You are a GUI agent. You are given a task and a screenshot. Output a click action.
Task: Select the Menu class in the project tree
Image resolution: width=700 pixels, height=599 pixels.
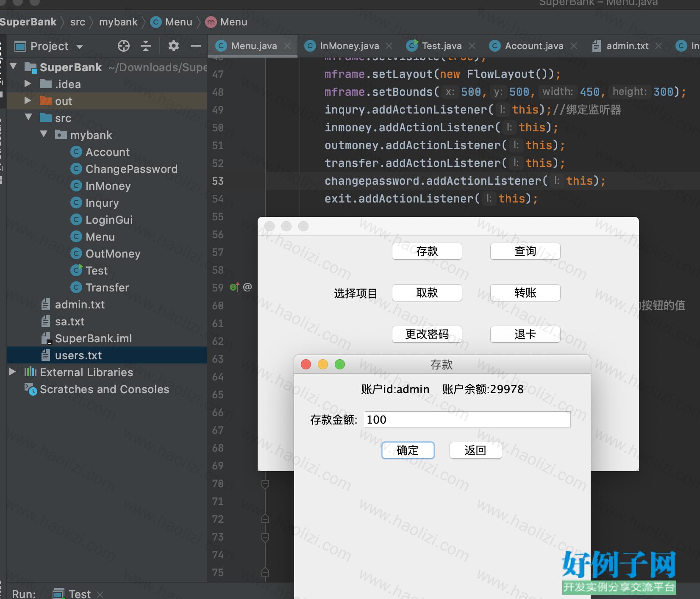pos(93,237)
